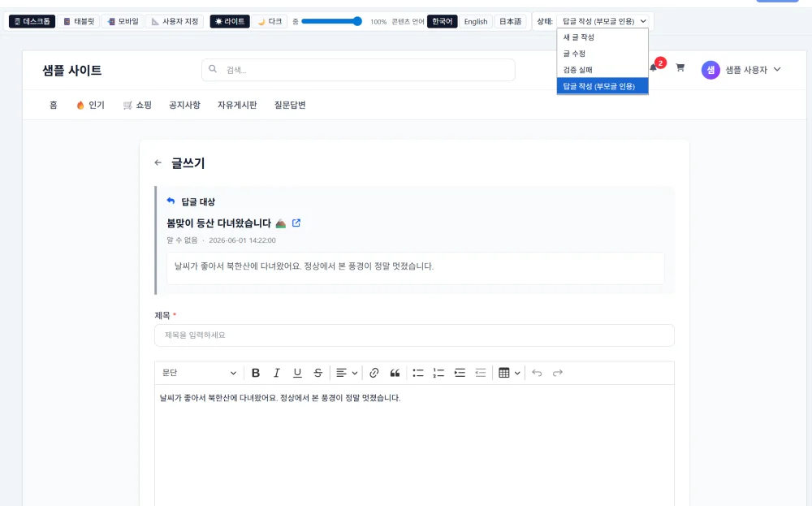Underline the selected editor text
The width and height of the screenshot is (812, 506).
click(297, 373)
